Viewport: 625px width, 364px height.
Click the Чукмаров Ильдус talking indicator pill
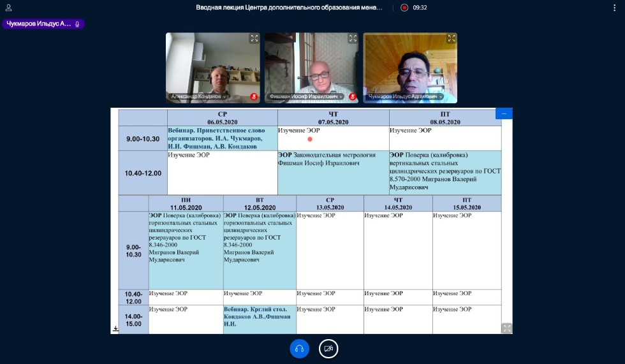pos(43,24)
